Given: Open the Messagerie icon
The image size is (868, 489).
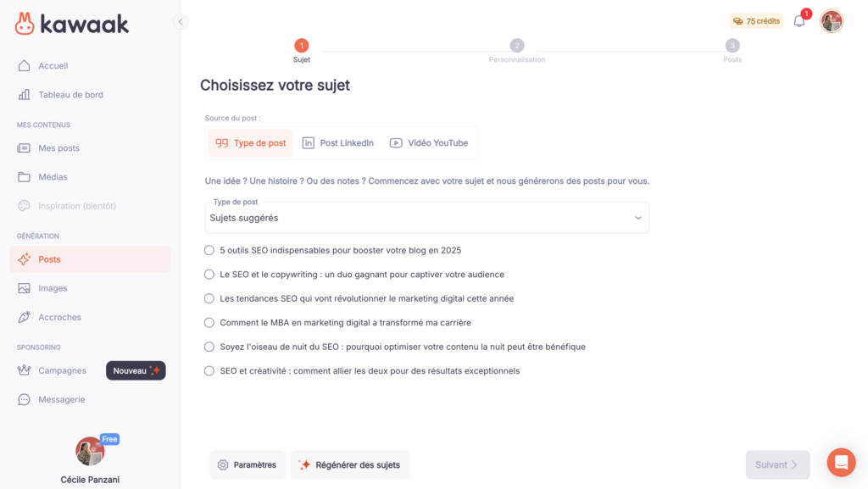Looking at the screenshot, I should [26, 399].
